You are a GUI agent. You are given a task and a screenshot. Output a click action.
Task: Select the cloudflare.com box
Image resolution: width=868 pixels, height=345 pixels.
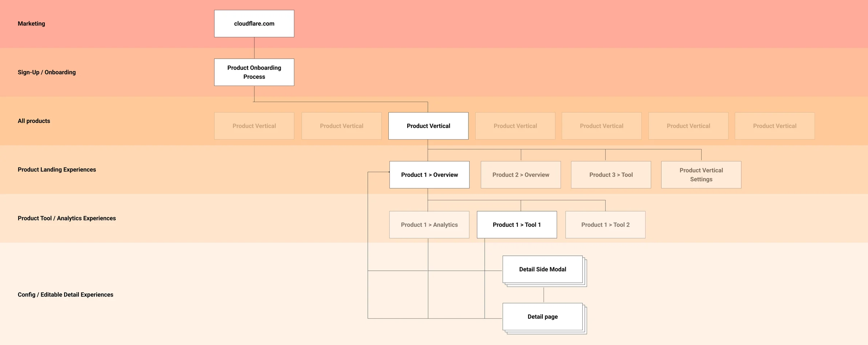click(x=254, y=24)
